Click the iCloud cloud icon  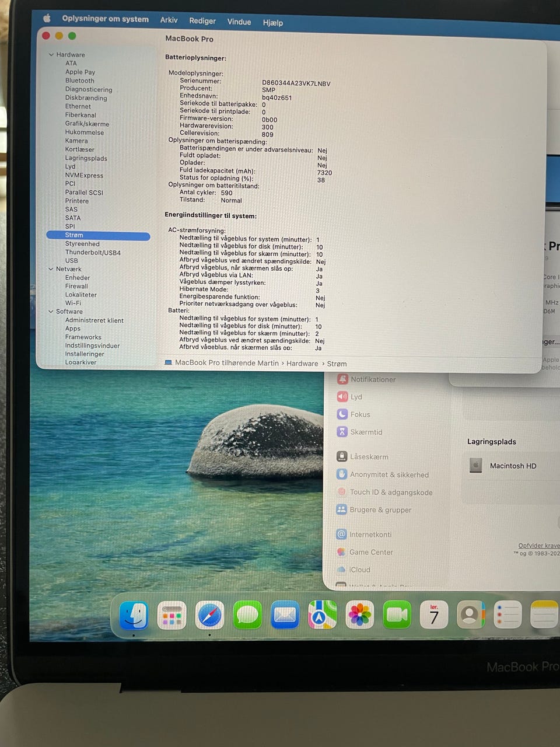coord(341,570)
